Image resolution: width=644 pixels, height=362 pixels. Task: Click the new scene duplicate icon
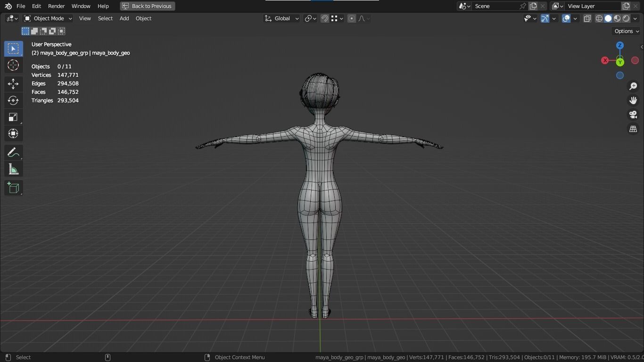click(x=533, y=6)
